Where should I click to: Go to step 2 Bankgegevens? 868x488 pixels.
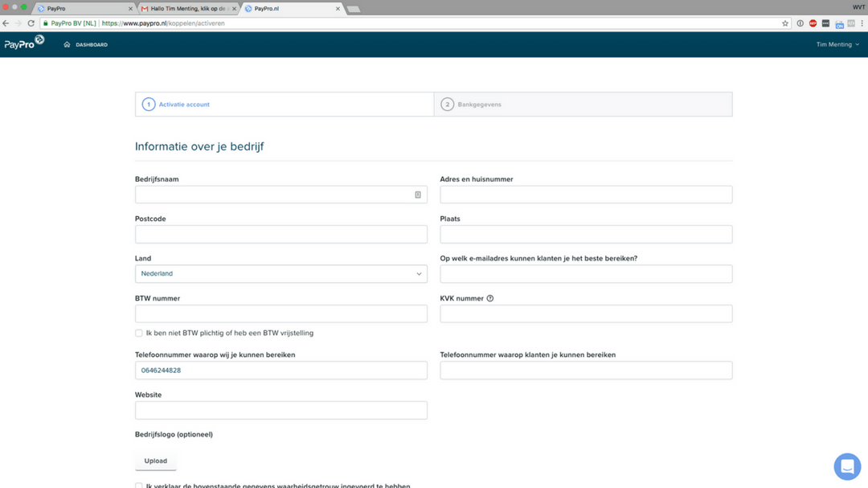(x=583, y=105)
